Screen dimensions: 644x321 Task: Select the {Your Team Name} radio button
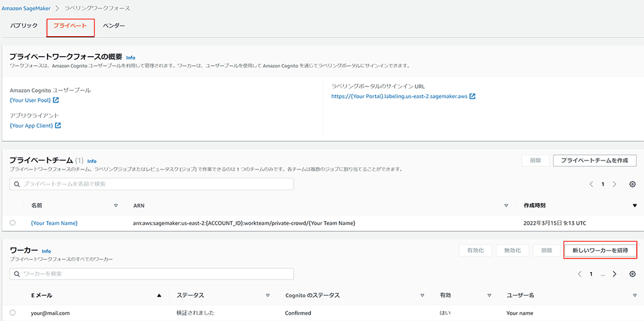click(13, 222)
